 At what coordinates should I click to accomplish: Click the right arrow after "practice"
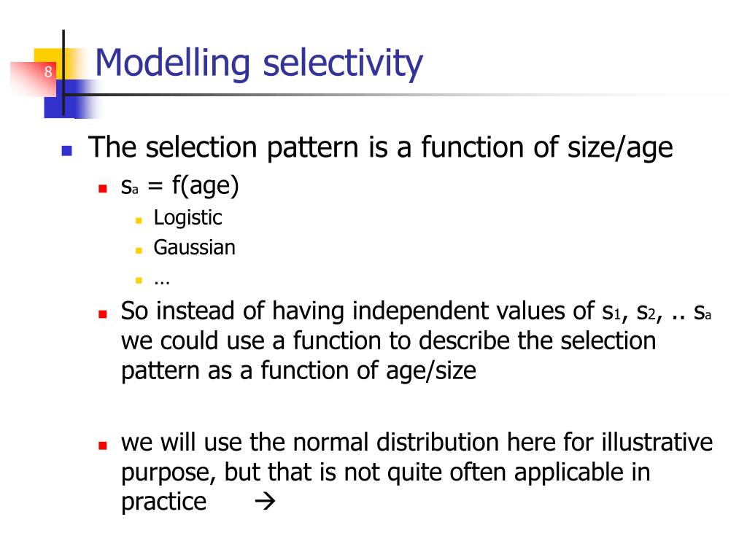pos(265,501)
